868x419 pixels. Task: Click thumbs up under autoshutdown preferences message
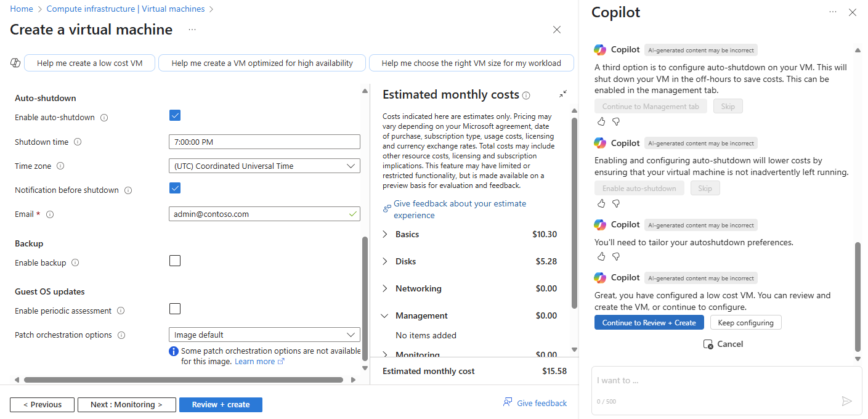point(601,256)
